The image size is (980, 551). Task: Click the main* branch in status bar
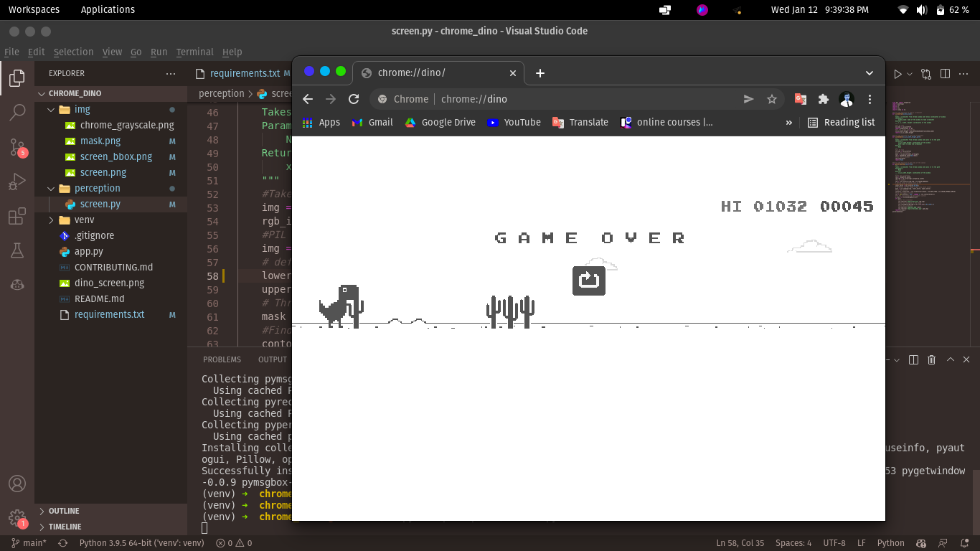pyautogui.click(x=29, y=543)
